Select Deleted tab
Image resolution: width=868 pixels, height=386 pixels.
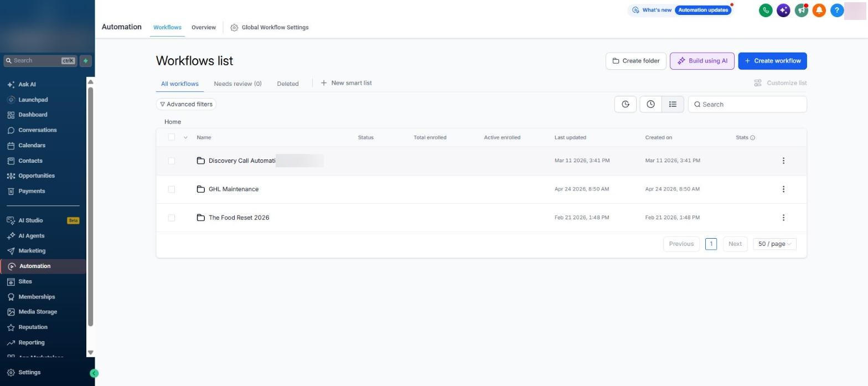288,84
